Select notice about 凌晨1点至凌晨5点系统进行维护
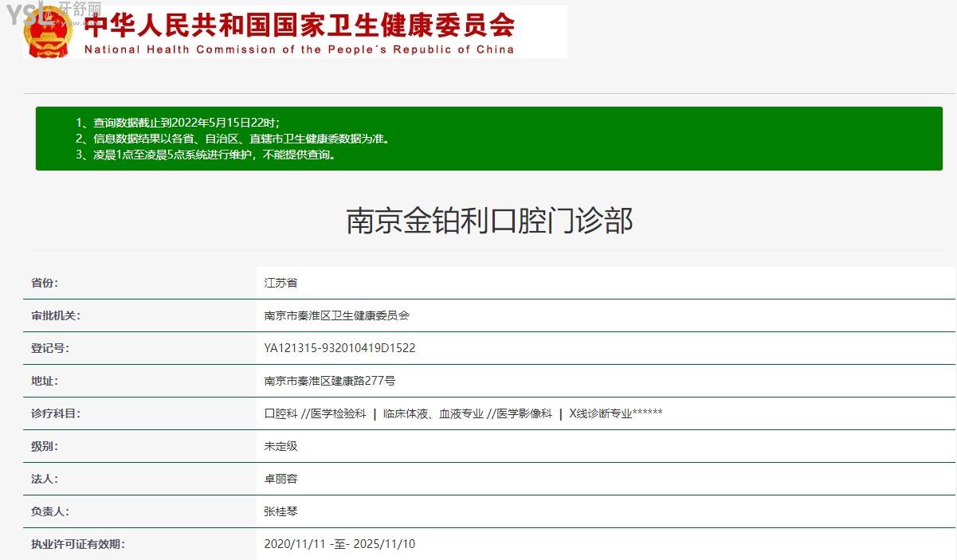Viewport: 957px width, 560px height. (x=206, y=155)
